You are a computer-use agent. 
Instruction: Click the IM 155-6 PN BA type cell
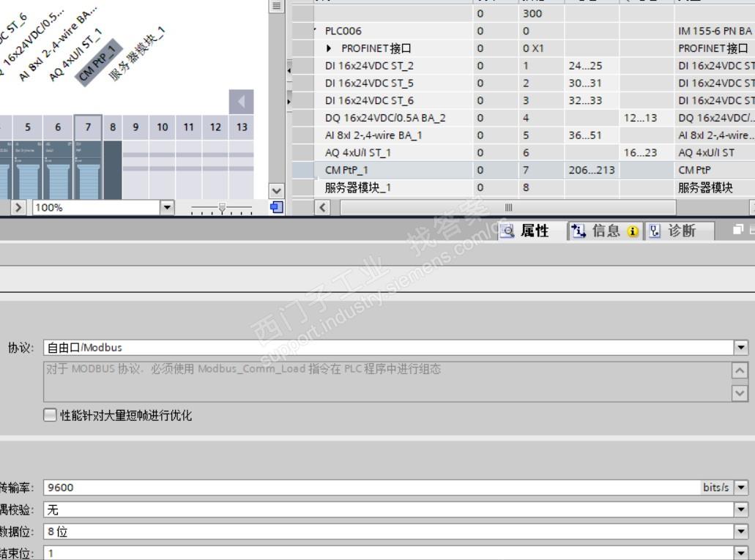pyautogui.click(x=715, y=31)
